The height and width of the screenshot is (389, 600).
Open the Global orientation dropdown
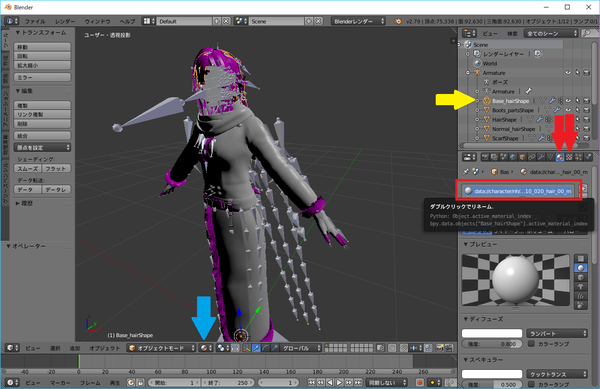click(x=301, y=348)
